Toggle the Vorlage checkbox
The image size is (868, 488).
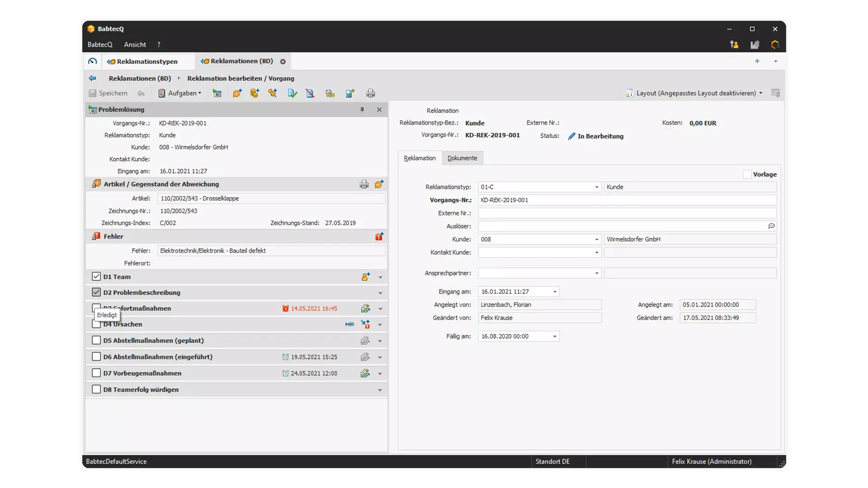[x=747, y=174]
